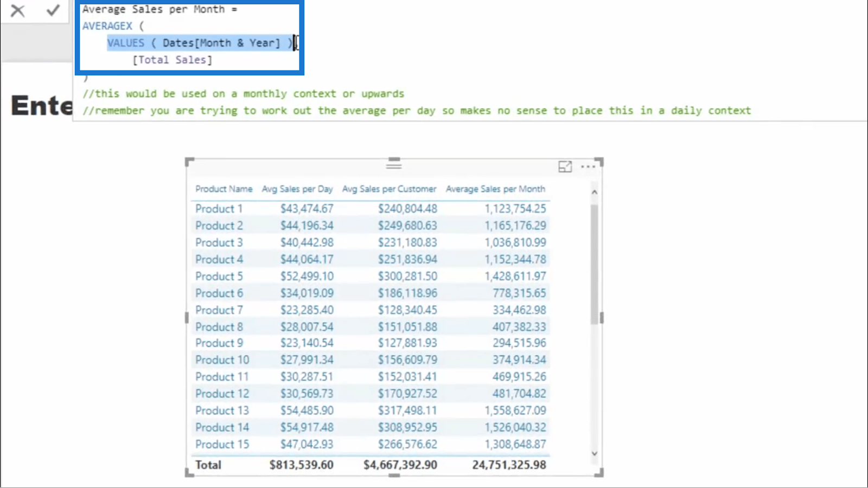Click Dates[Month & Year] in the formula
Image resolution: width=868 pixels, height=488 pixels.
pos(221,43)
